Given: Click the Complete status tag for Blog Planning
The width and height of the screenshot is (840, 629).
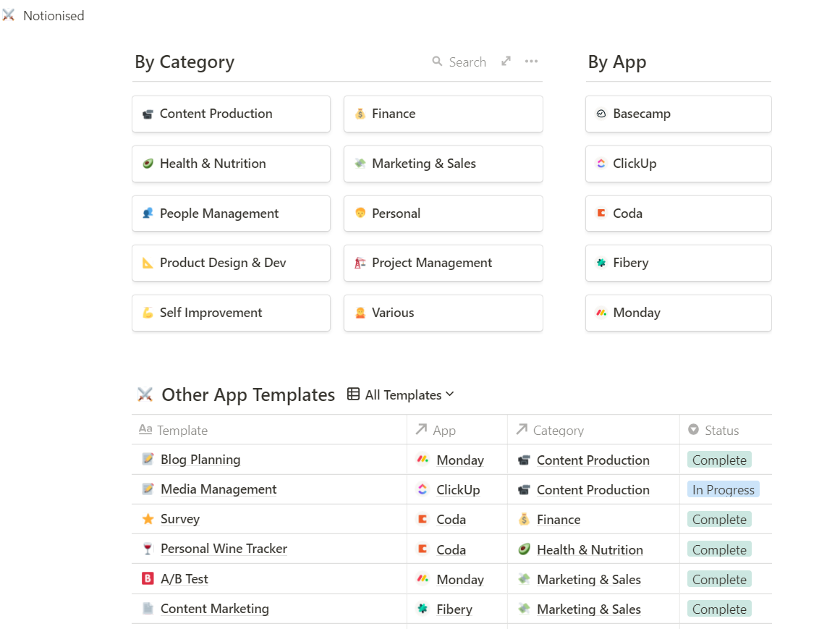Looking at the screenshot, I should [719, 460].
